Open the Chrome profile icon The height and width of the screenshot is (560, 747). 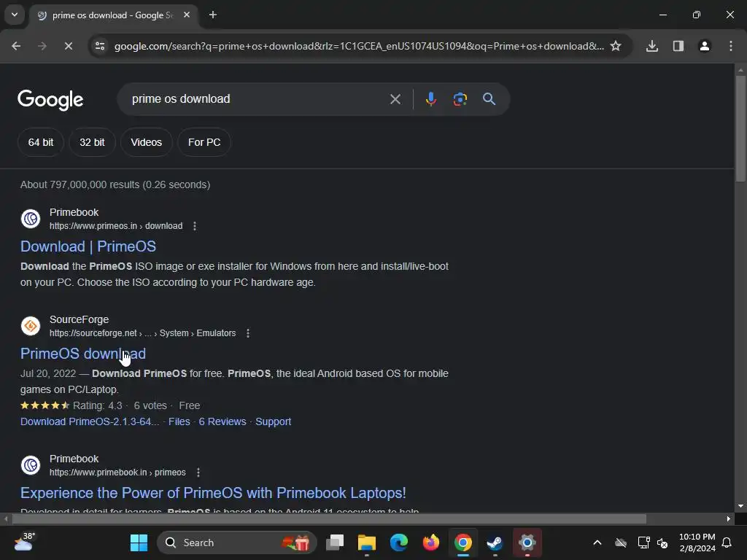click(x=705, y=46)
